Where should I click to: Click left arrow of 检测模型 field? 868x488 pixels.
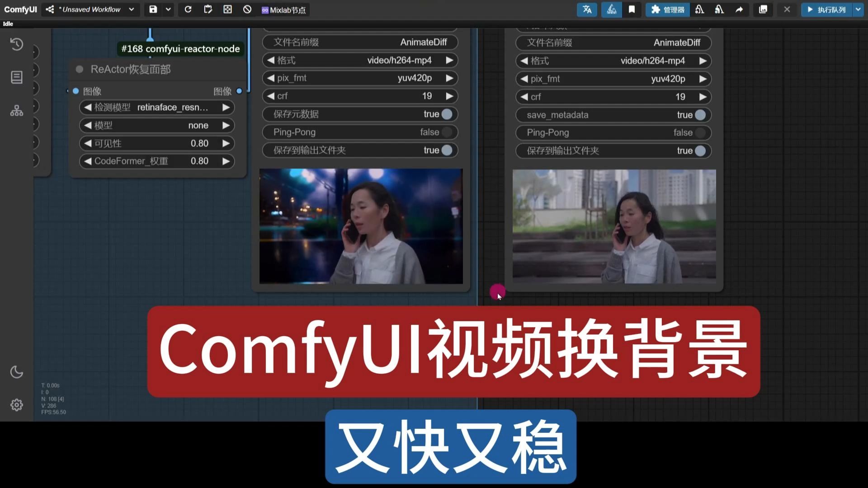point(88,108)
